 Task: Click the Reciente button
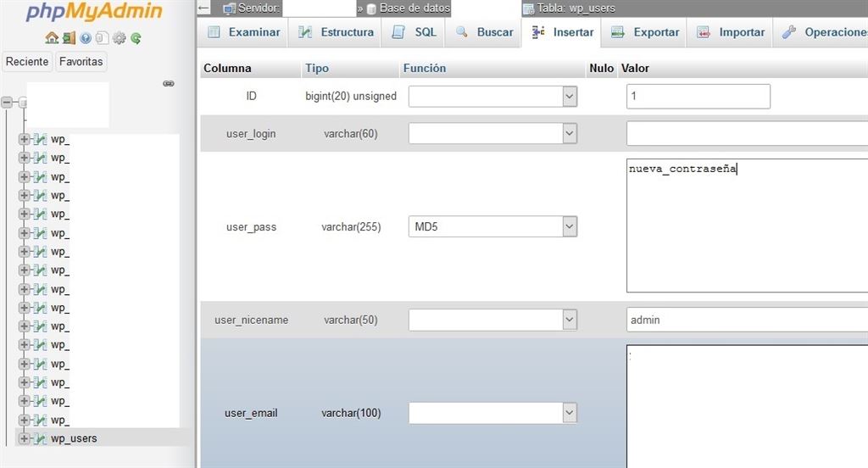(x=27, y=62)
